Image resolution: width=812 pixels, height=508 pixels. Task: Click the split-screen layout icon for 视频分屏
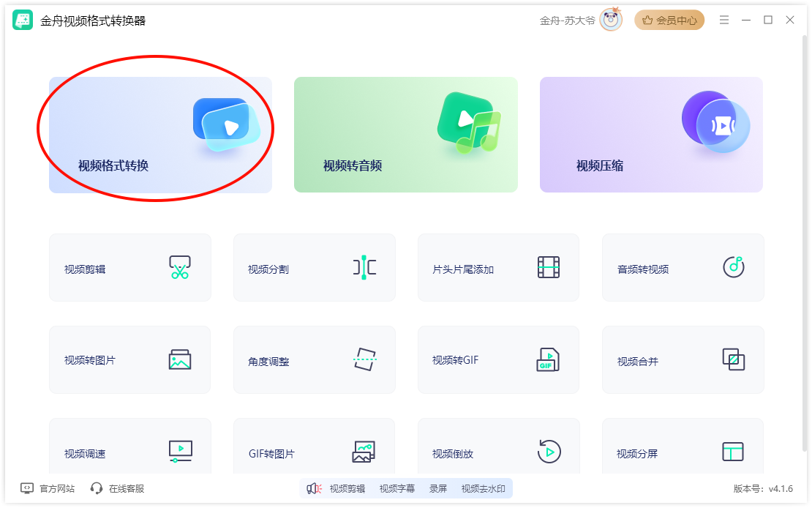733,452
